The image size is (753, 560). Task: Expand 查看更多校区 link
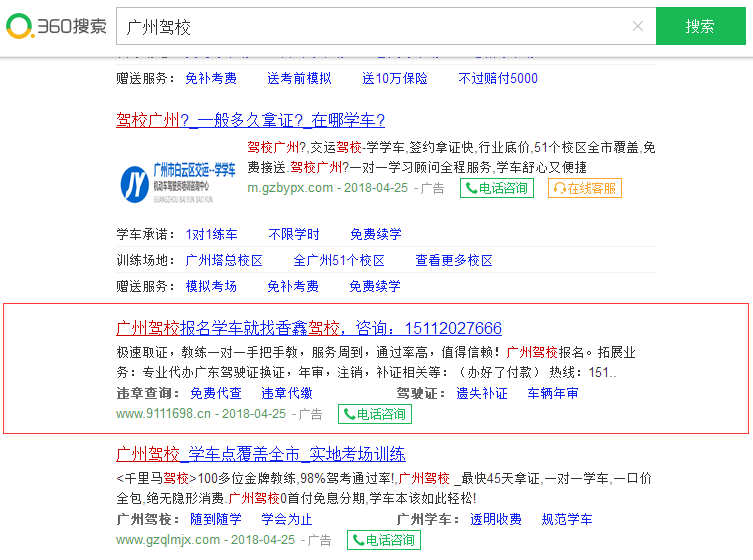(x=454, y=260)
